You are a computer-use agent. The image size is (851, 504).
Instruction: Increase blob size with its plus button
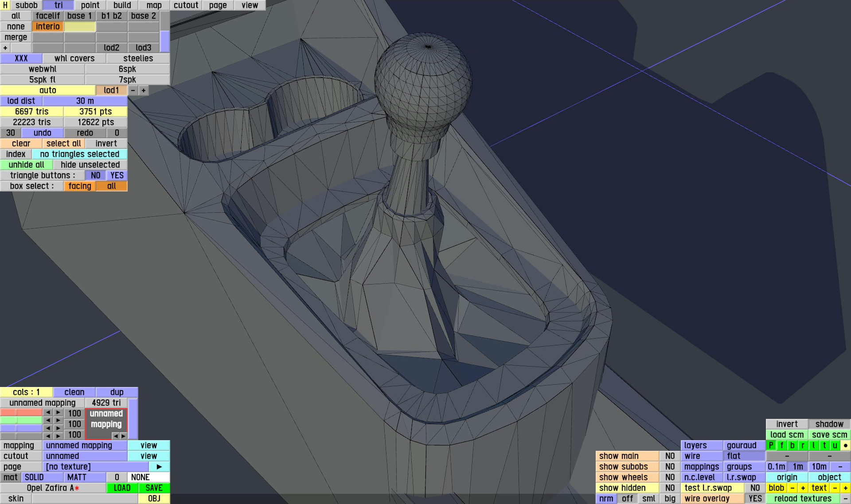[x=803, y=488]
